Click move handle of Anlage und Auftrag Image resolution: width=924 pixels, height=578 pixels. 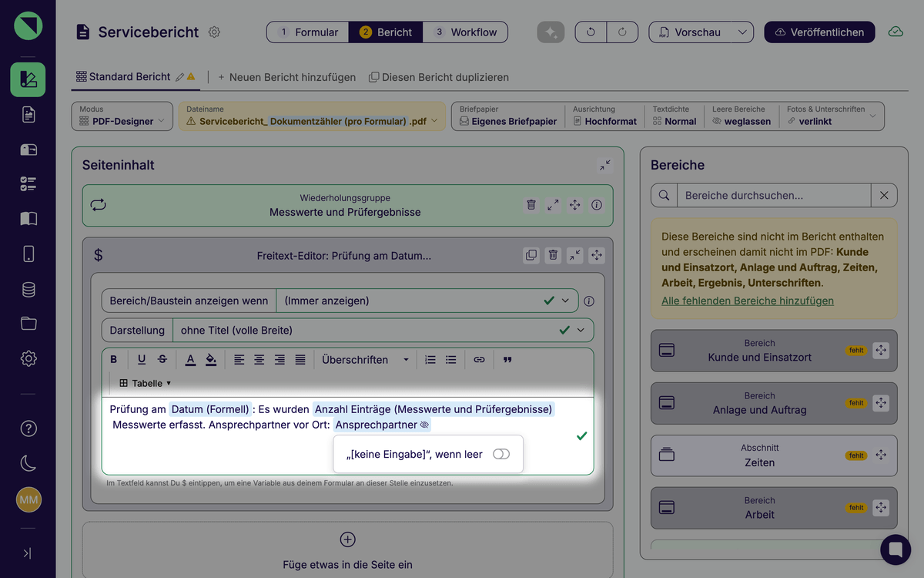pos(882,403)
